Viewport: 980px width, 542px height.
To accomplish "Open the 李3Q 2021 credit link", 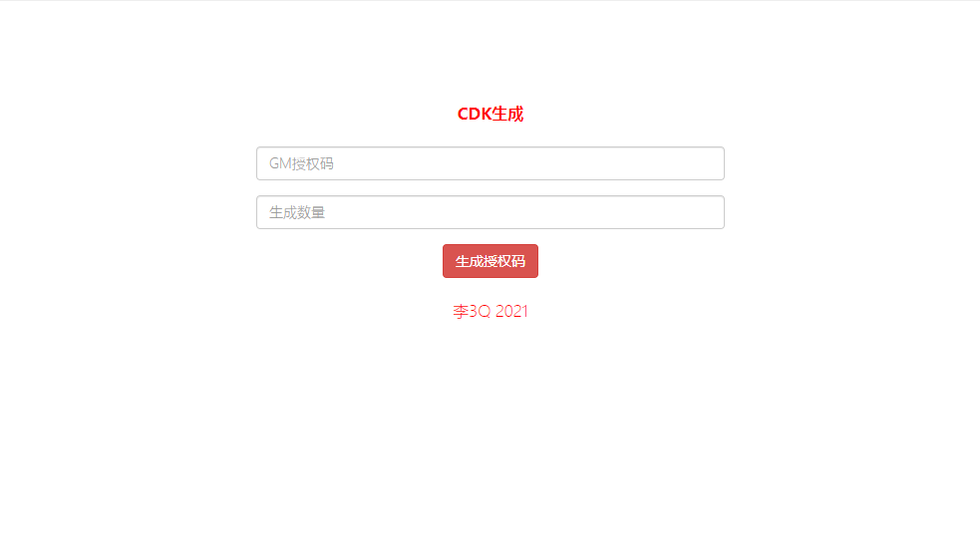I will [490, 311].
